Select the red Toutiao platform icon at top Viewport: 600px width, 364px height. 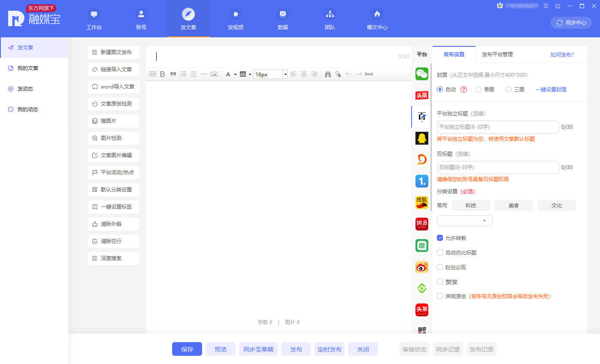[x=422, y=95]
